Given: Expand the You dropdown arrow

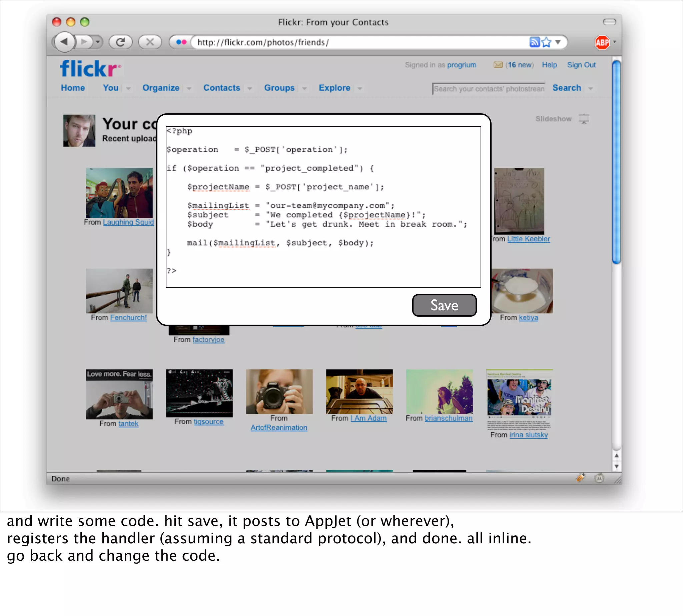Looking at the screenshot, I should pos(128,88).
